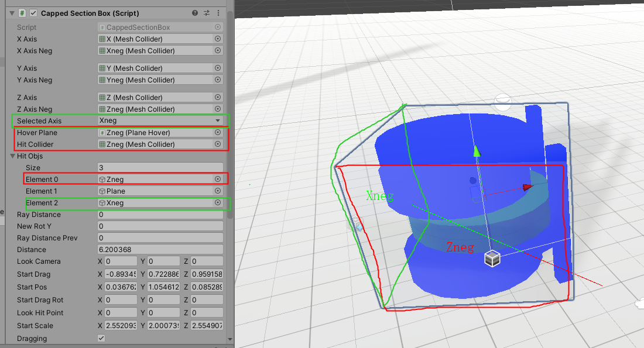Screen dimensions: 644x348
Task: Open object picker for the Hit Collider field
Action: point(217,144)
